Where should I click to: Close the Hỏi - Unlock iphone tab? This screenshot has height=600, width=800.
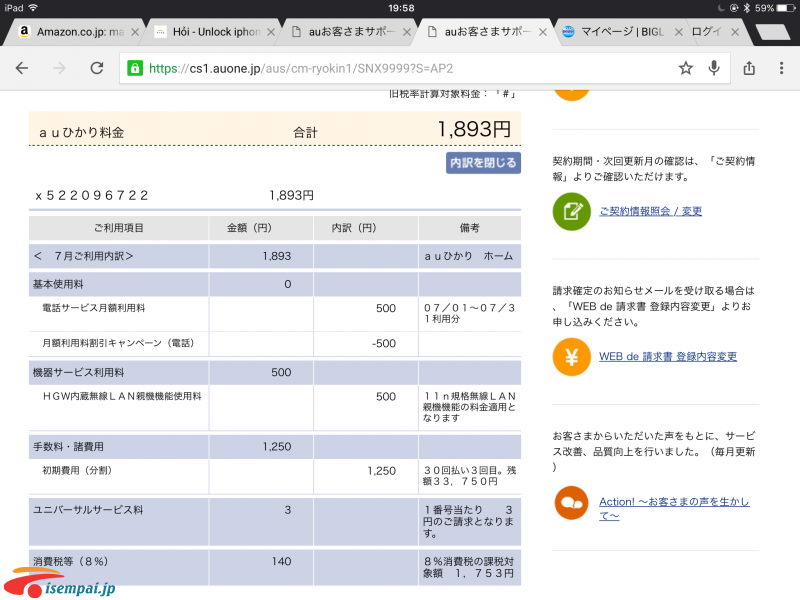click(x=271, y=32)
